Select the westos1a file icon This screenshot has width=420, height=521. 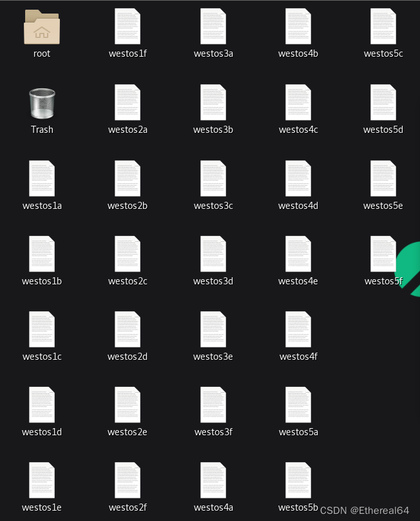pyautogui.click(x=42, y=179)
